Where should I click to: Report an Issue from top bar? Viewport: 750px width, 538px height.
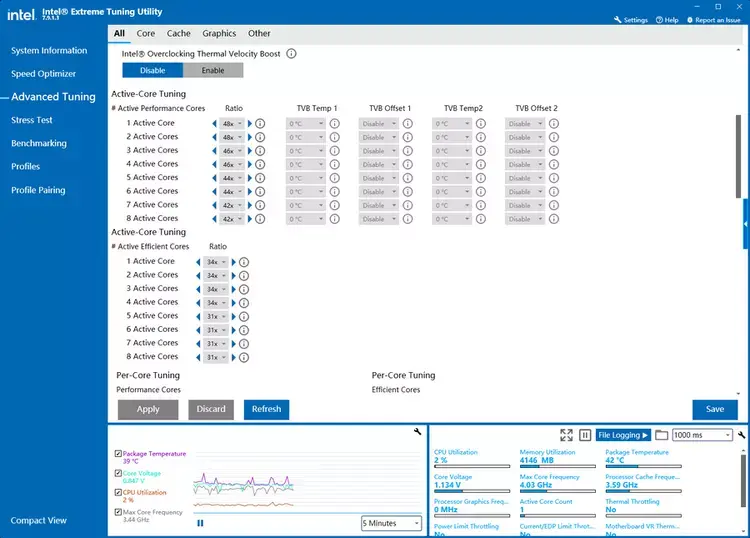pyautogui.click(x=714, y=20)
